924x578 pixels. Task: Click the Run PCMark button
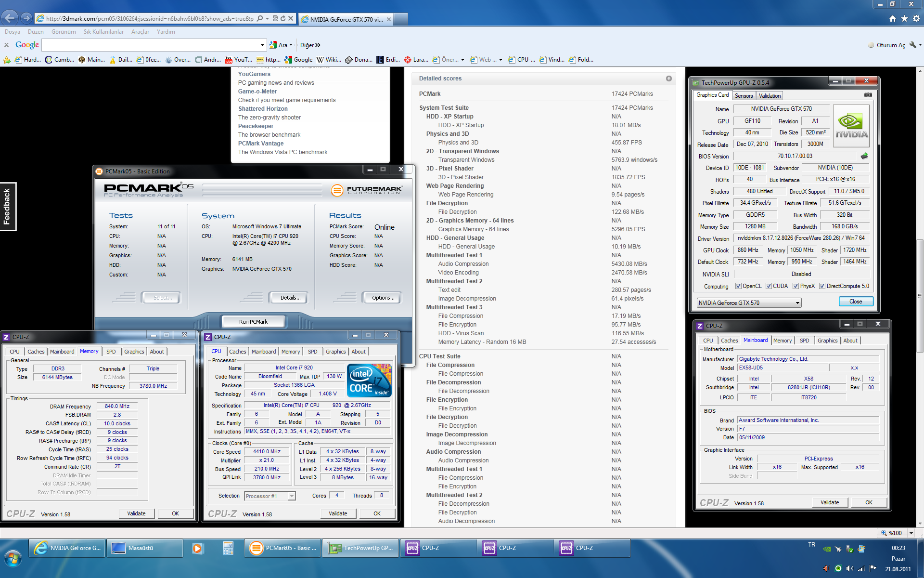253,322
